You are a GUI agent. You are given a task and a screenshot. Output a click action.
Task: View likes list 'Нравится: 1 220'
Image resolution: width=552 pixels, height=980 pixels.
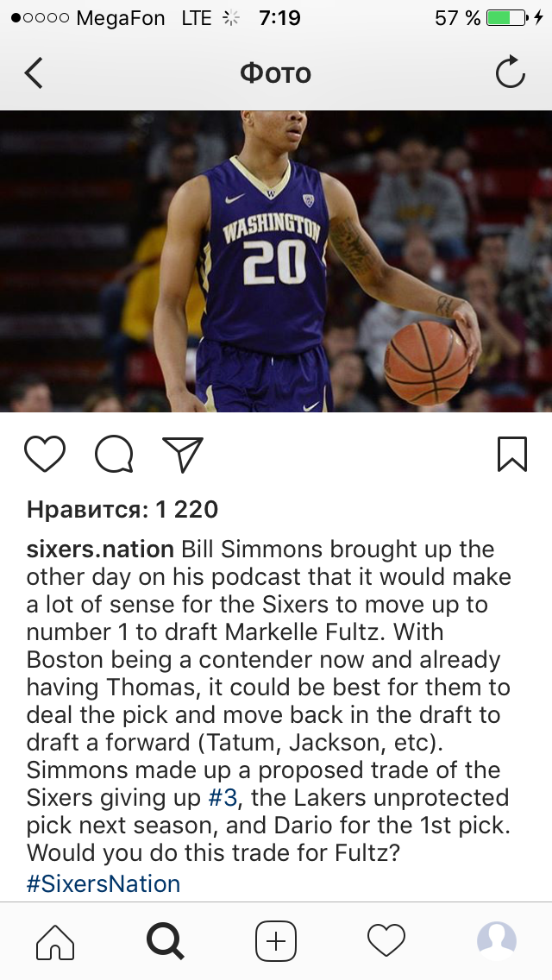tap(122, 509)
